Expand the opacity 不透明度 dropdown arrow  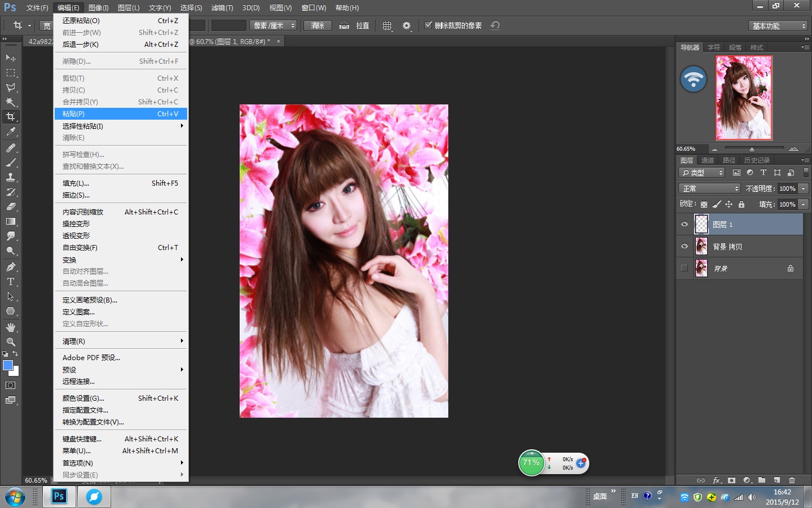[x=804, y=189]
